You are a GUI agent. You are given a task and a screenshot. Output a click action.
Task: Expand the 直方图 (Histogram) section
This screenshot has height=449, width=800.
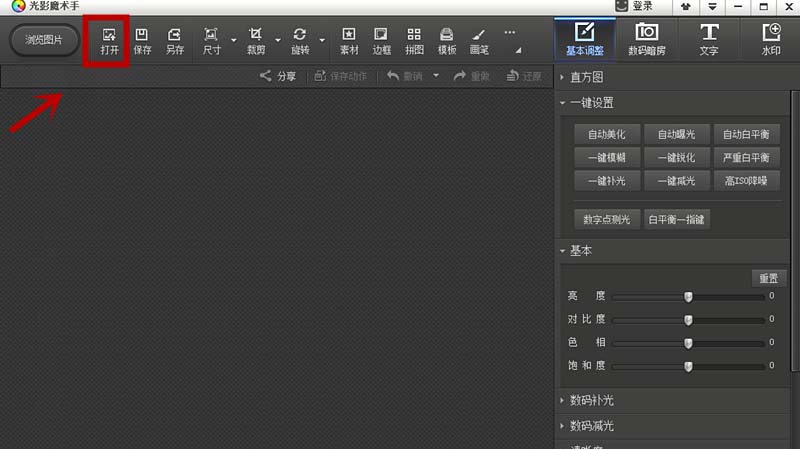click(562, 77)
